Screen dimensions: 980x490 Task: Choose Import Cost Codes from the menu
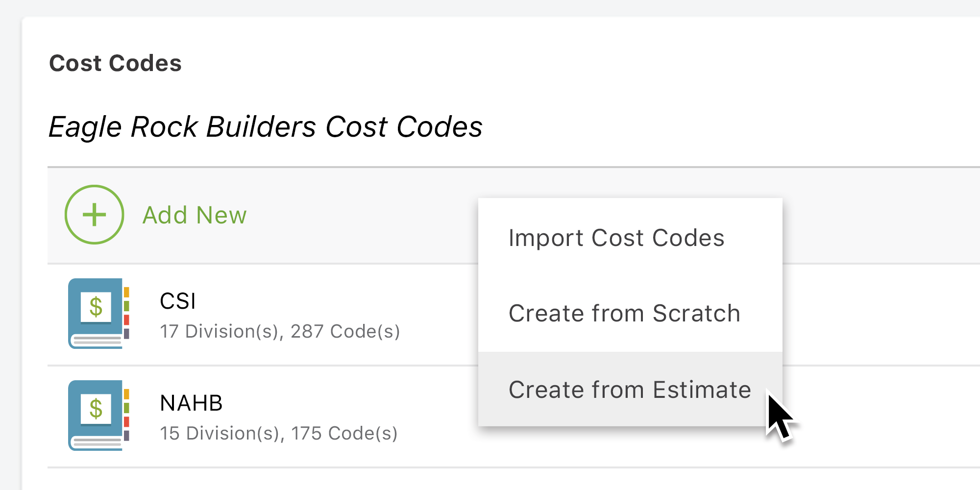coord(616,238)
